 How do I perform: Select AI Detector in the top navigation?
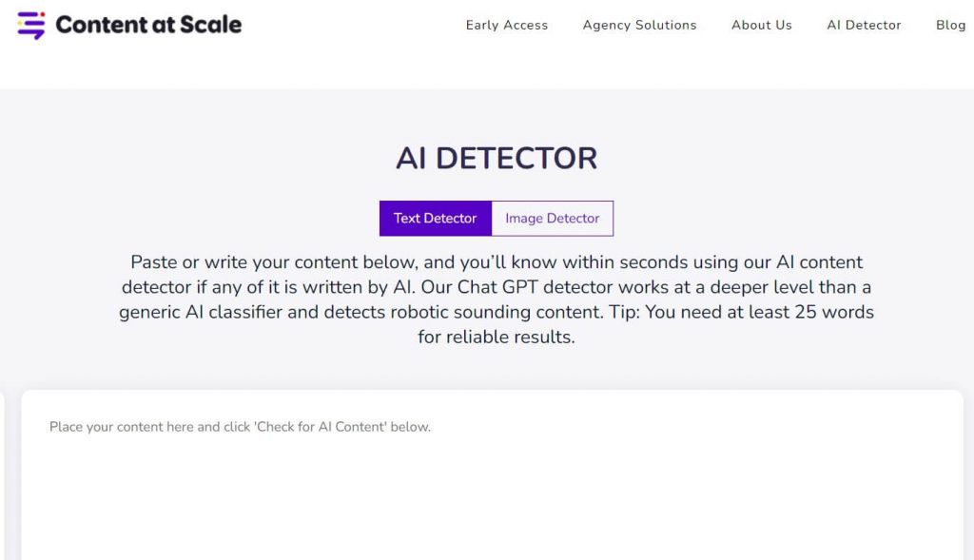[x=864, y=26]
